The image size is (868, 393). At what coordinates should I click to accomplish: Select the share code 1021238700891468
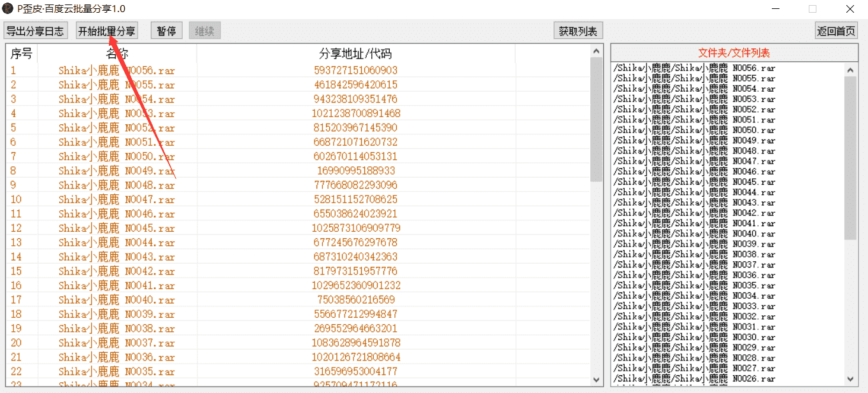click(x=355, y=113)
